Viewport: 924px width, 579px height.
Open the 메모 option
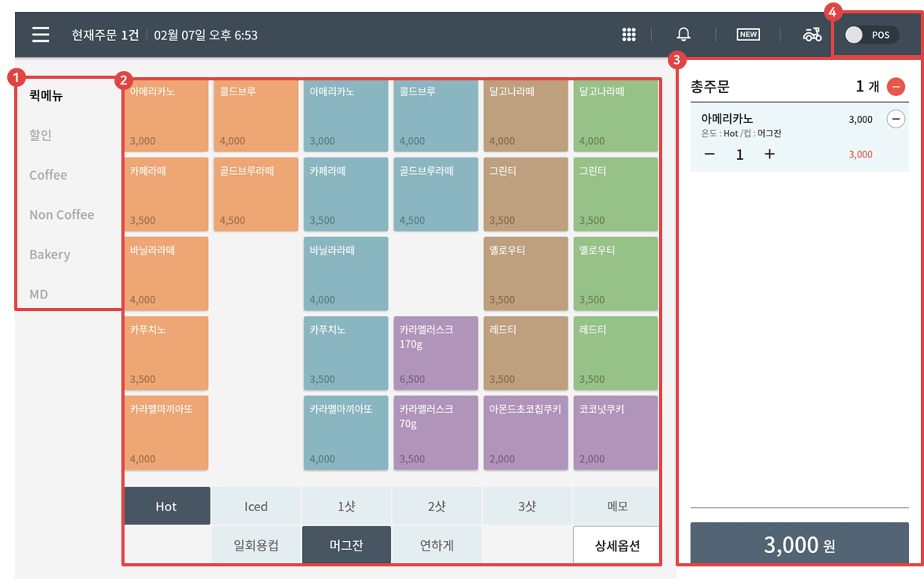[x=617, y=506]
